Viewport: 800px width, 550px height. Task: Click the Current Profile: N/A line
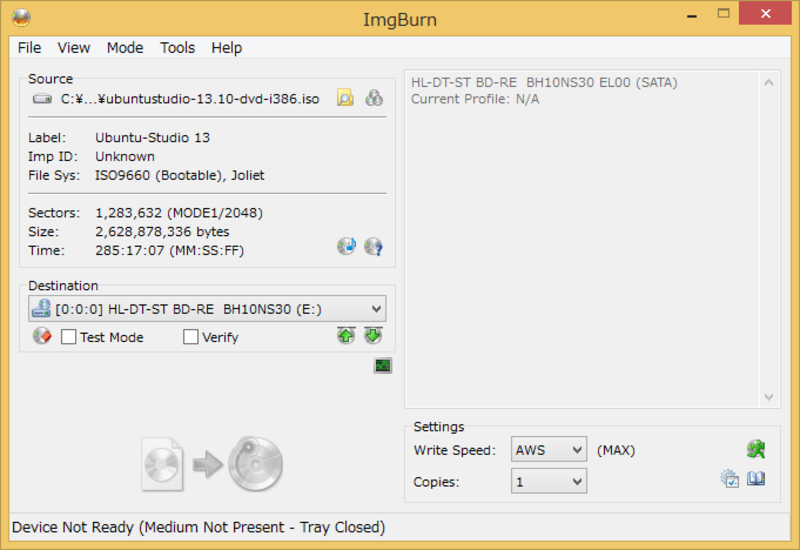tap(475, 99)
